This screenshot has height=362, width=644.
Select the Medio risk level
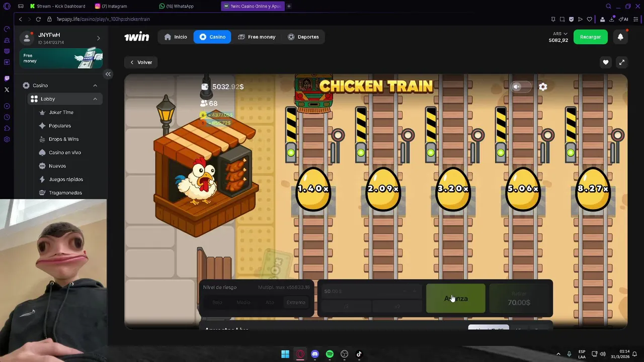tap(244, 302)
